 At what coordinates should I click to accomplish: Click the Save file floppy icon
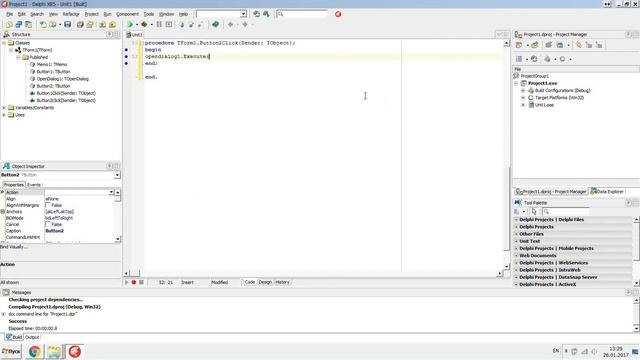(x=68, y=24)
